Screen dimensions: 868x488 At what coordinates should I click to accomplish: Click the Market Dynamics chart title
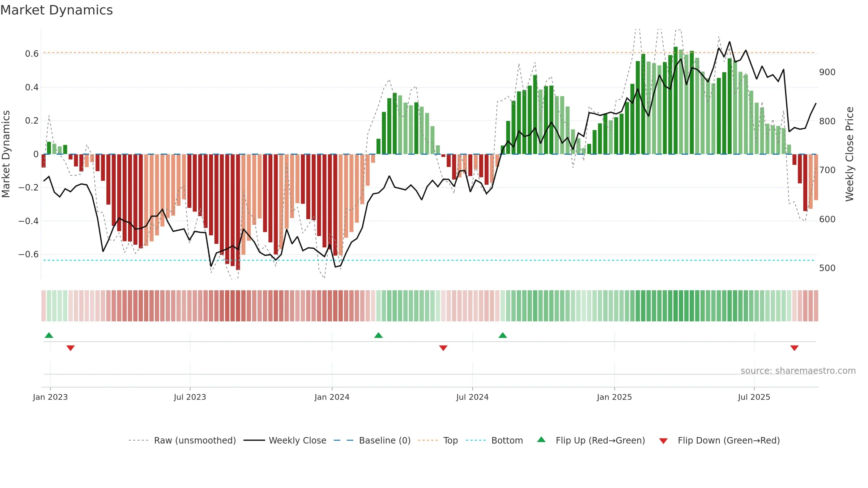tap(57, 10)
